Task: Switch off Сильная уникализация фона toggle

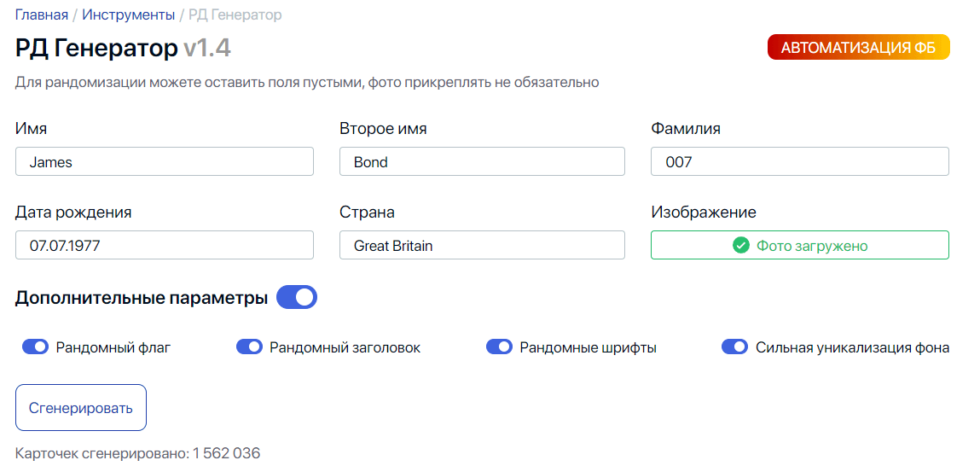Action: [734, 347]
